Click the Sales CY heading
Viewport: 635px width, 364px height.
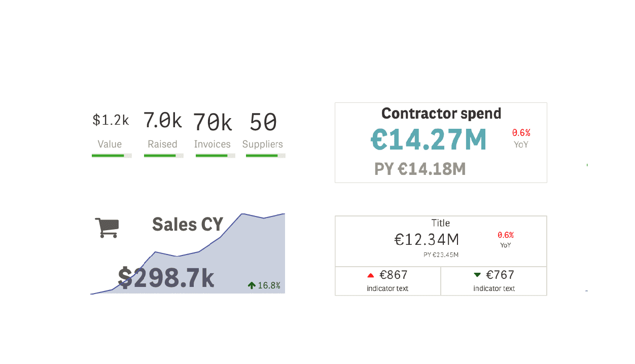(188, 225)
